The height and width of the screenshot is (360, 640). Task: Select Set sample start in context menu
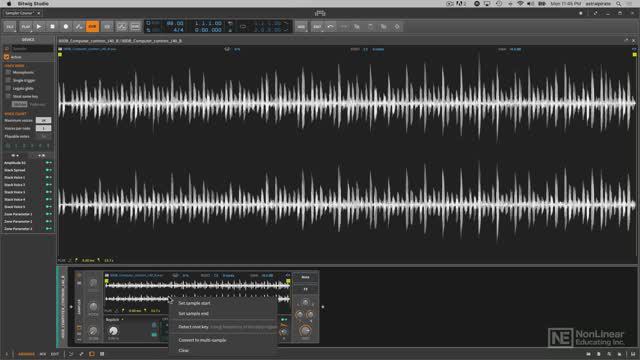point(223,303)
